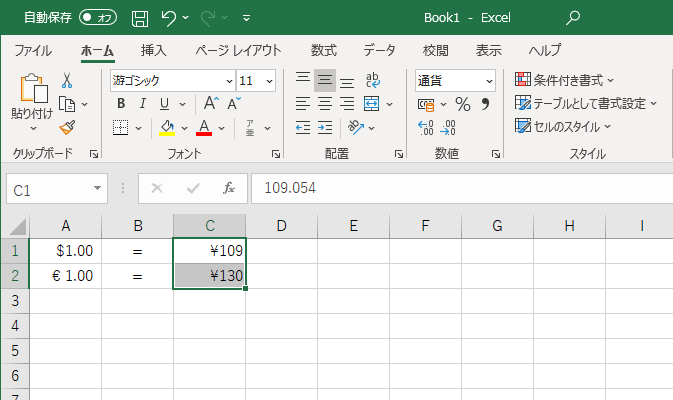The width and height of the screenshot is (673, 400).
Task: Toggle Italic formatting
Action: pyautogui.click(x=142, y=103)
